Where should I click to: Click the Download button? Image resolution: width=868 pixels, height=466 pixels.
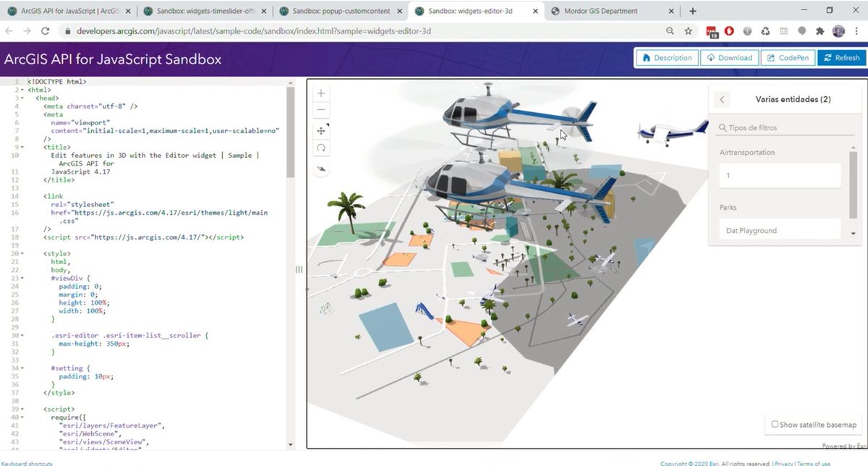coord(729,58)
